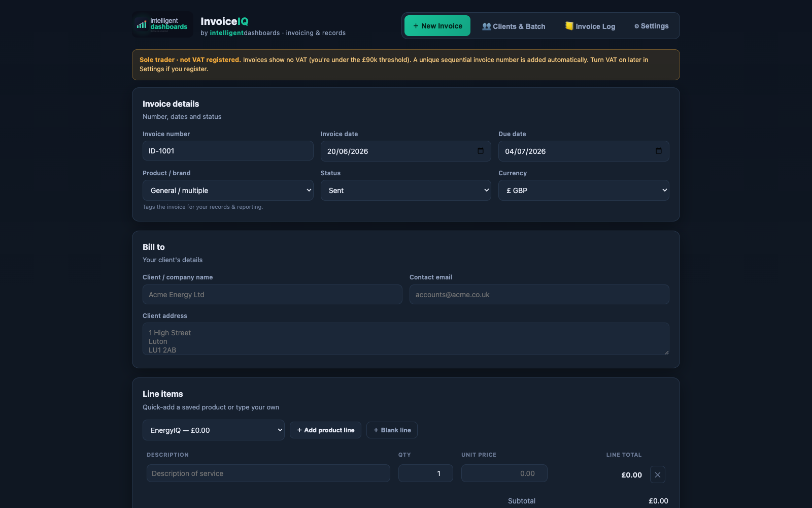Expand the Product / brand dropdown

click(x=228, y=190)
